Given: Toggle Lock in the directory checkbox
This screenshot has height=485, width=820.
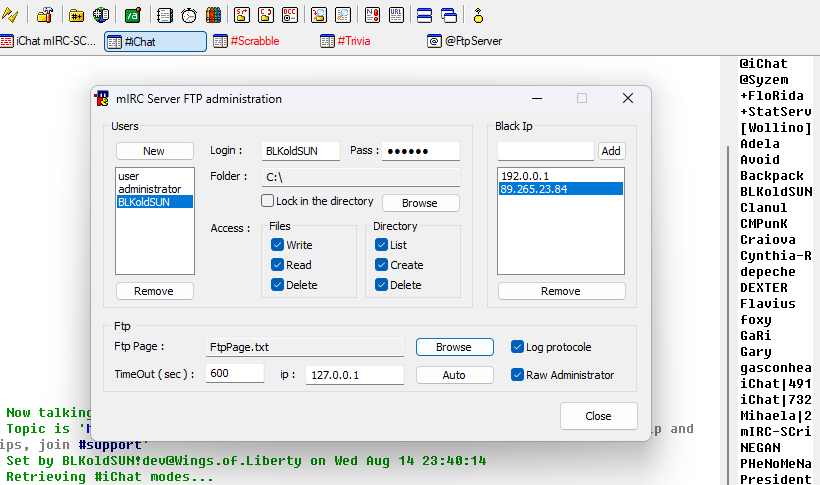Looking at the screenshot, I should click(267, 201).
